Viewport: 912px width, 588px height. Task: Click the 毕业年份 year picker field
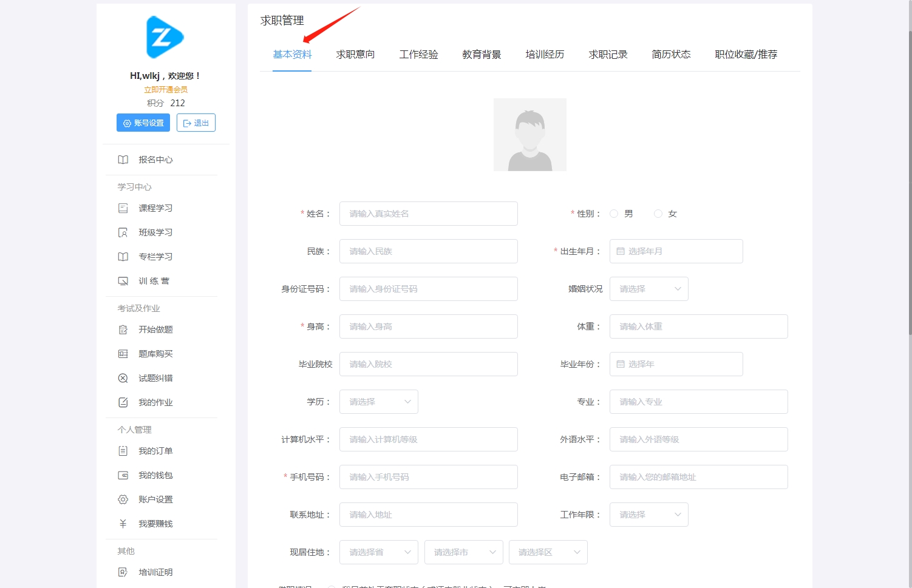[676, 364]
